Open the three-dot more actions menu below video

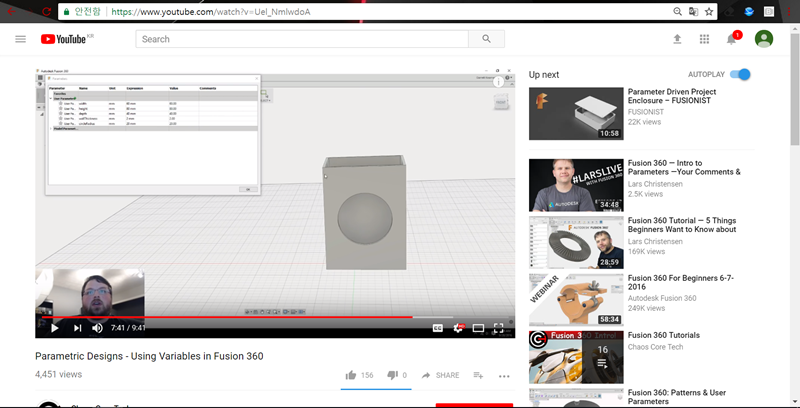(x=504, y=376)
